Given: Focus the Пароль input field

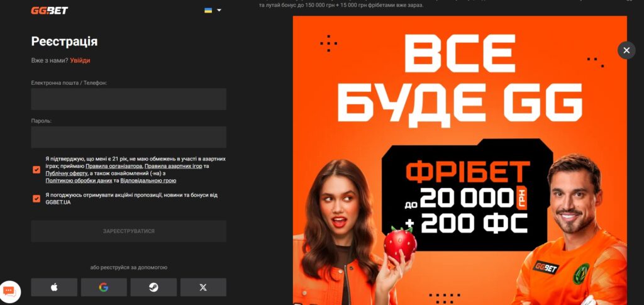Looking at the screenshot, I should pyautogui.click(x=128, y=137).
